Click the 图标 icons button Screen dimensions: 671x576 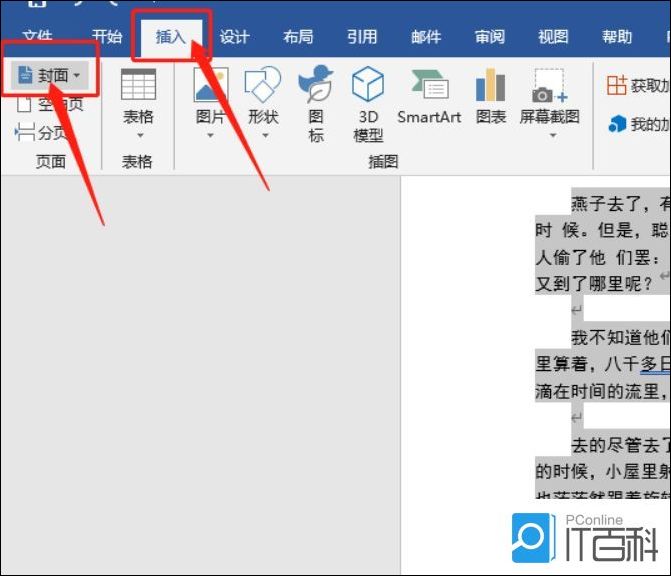click(316, 104)
